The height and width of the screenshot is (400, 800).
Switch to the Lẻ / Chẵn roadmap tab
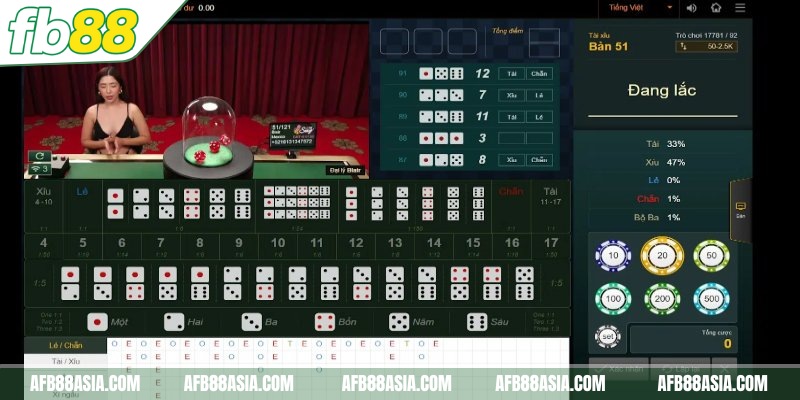click(66, 345)
